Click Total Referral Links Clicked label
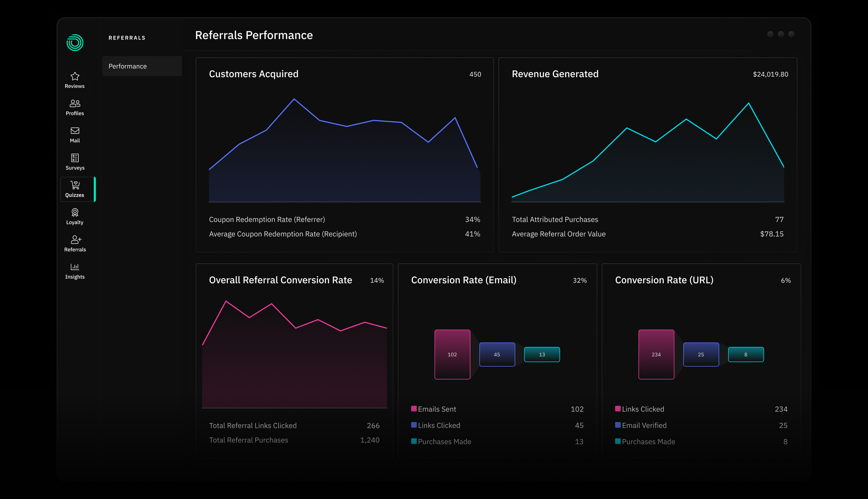This screenshot has width=868, height=499. 253,425
